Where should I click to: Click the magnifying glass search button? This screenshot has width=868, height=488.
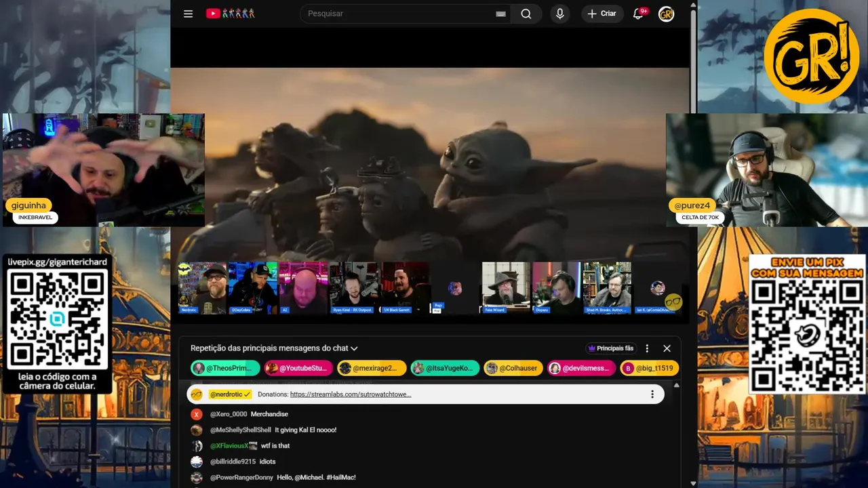click(526, 14)
